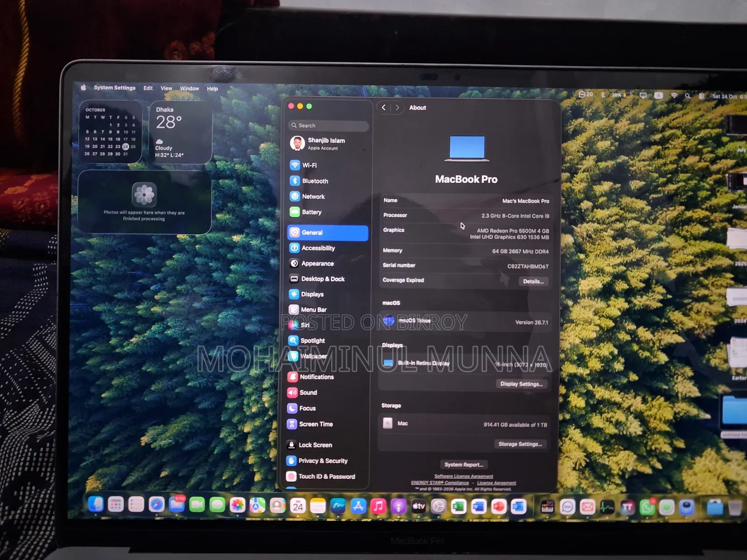Screen dimensions: 747x560
Task: Open Storage Settings…
Action: 520,444
